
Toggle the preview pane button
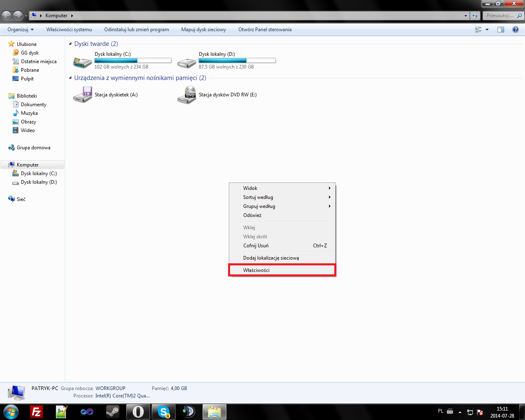click(501, 30)
